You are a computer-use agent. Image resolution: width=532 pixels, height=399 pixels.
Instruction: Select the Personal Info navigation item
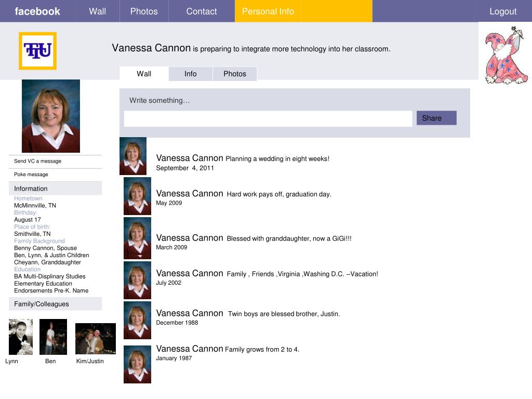tap(268, 11)
